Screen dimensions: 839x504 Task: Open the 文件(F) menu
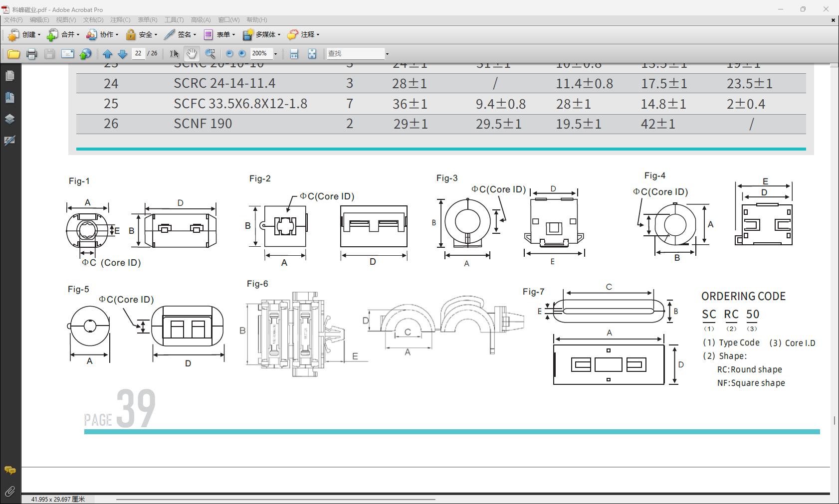[x=13, y=20]
